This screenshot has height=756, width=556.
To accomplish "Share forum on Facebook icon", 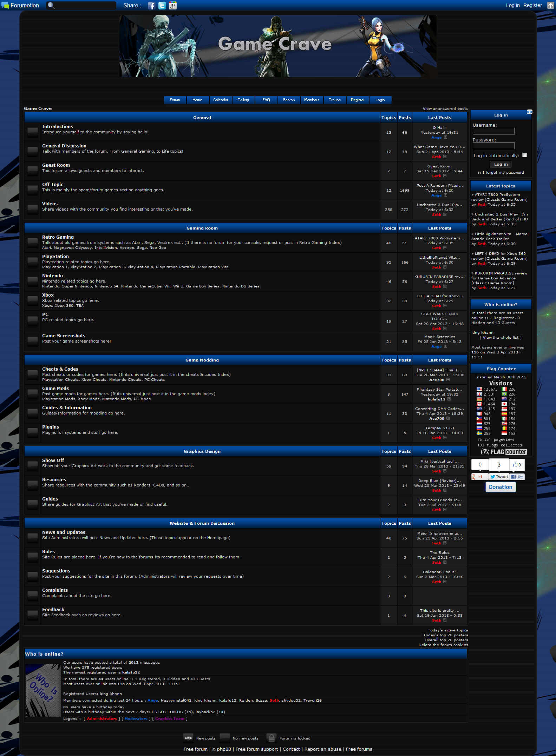I will point(151,6).
